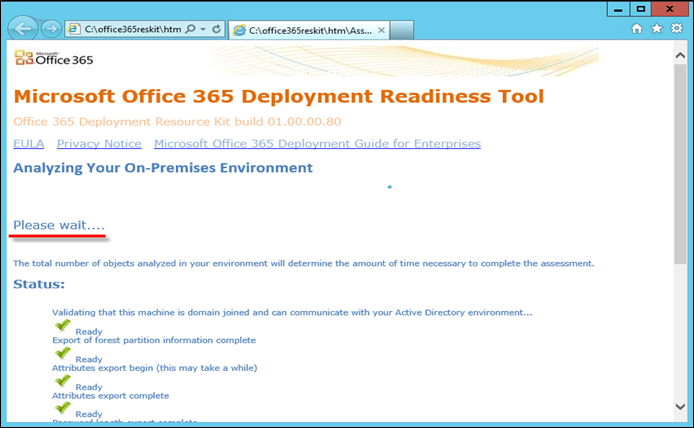Click checkmark above 'Attributes export begin'
The height and width of the screenshot is (428, 694).
coord(63,353)
